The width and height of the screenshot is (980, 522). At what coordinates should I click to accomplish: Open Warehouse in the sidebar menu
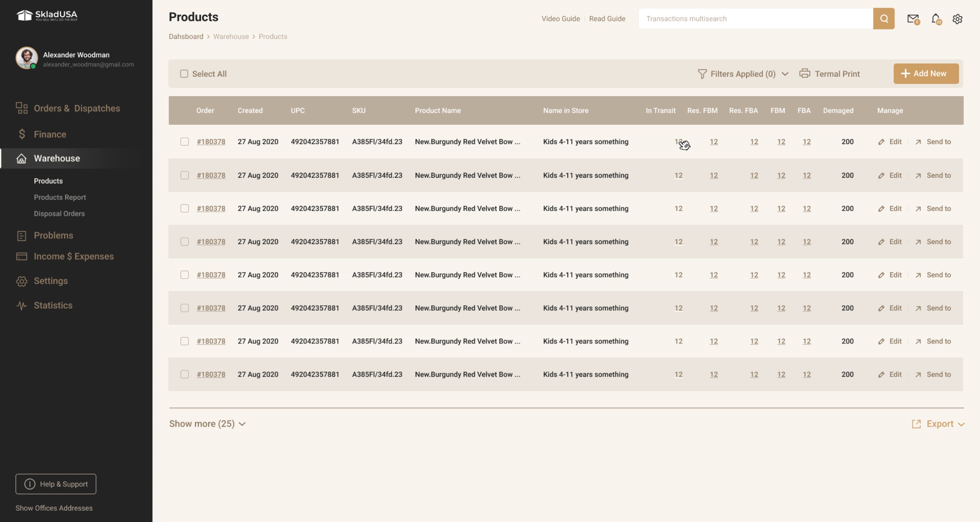point(57,158)
